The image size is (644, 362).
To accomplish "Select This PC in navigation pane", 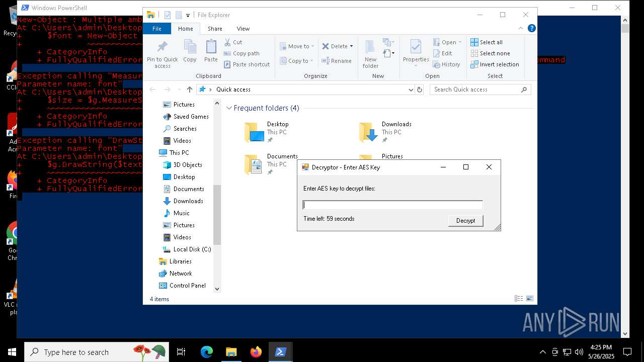I will (174, 153).
